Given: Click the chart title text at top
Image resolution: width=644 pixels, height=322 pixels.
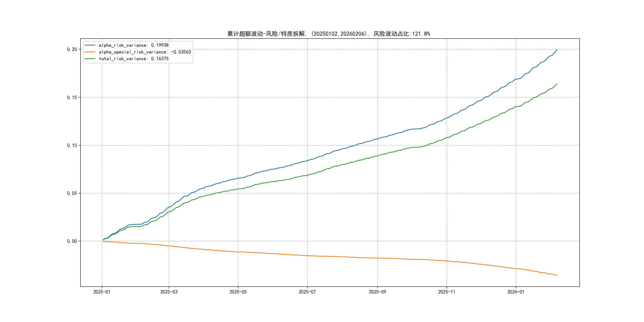Looking at the screenshot, I should tap(329, 34).
